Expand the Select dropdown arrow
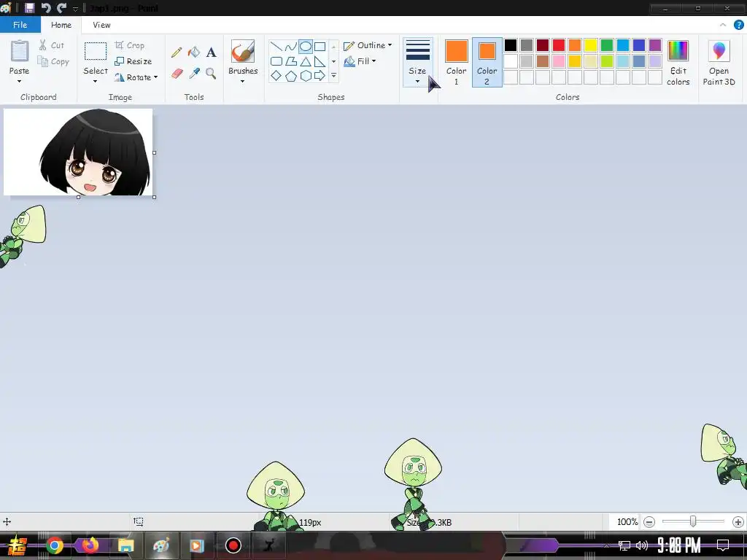 96,82
